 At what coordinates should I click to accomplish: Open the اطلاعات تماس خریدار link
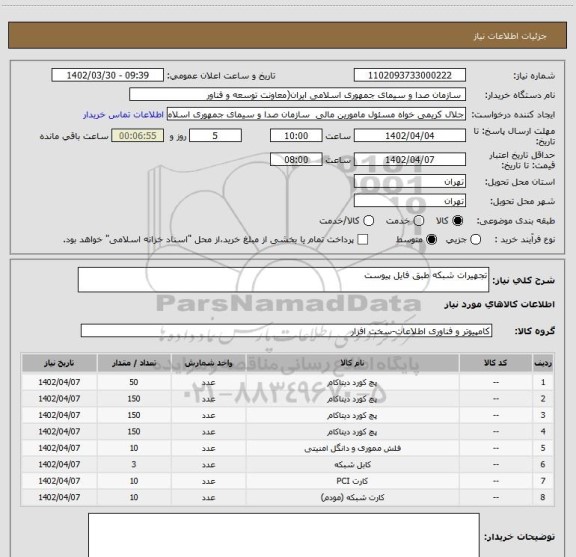(x=123, y=115)
